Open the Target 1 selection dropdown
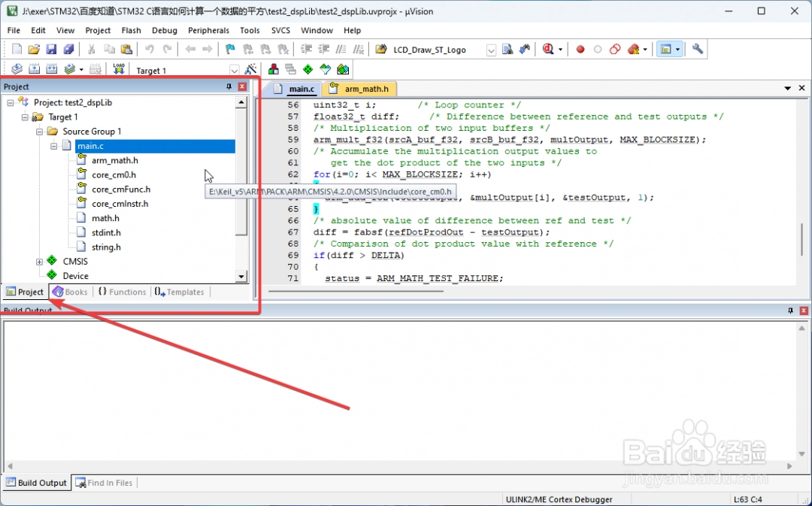Image resolution: width=812 pixels, height=506 pixels. click(x=235, y=70)
